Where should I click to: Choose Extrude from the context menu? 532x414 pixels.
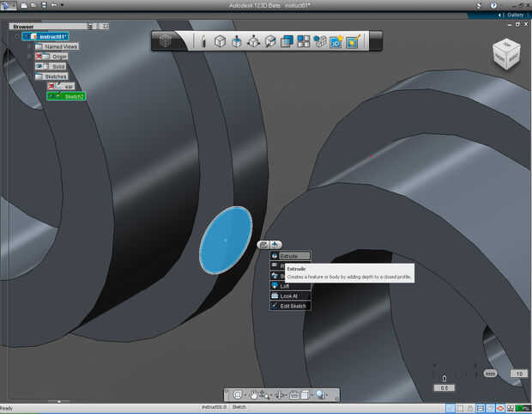click(289, 256)
